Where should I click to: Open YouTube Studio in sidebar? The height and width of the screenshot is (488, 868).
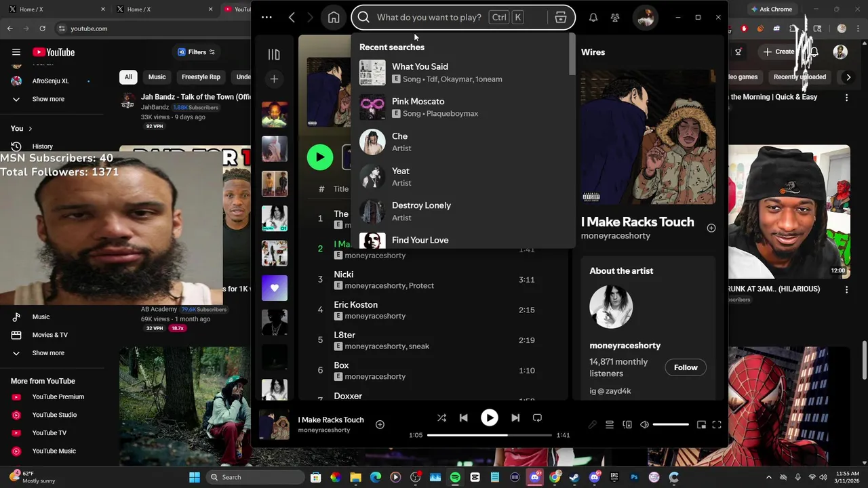(54, 415)
